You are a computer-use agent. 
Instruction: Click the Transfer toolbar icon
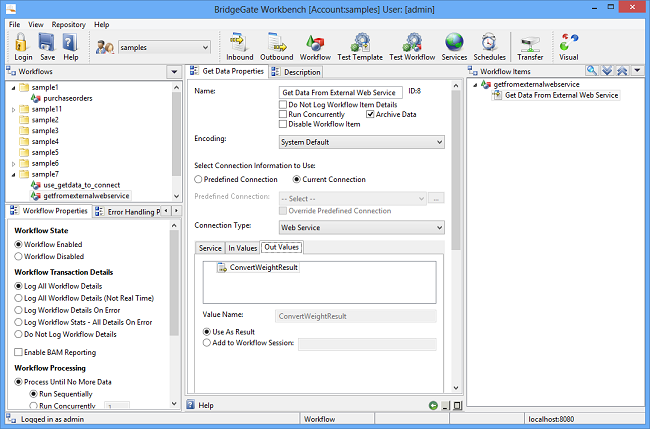pyautogui.click(x=530, y=42)
